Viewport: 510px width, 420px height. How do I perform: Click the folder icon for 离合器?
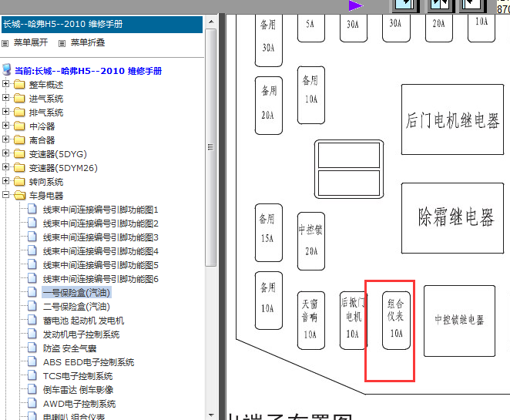point(19,140)
